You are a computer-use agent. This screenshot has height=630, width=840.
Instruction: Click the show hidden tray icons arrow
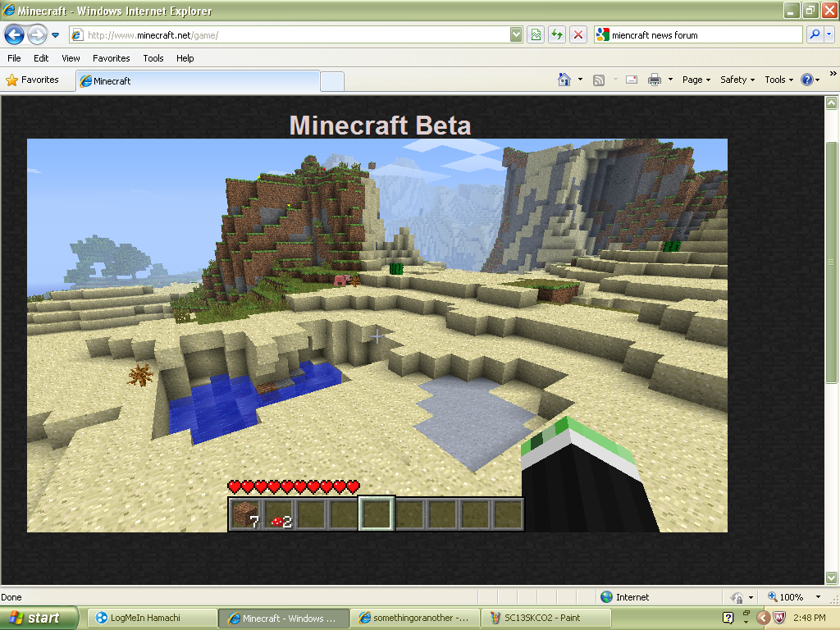tap(764, 618)
